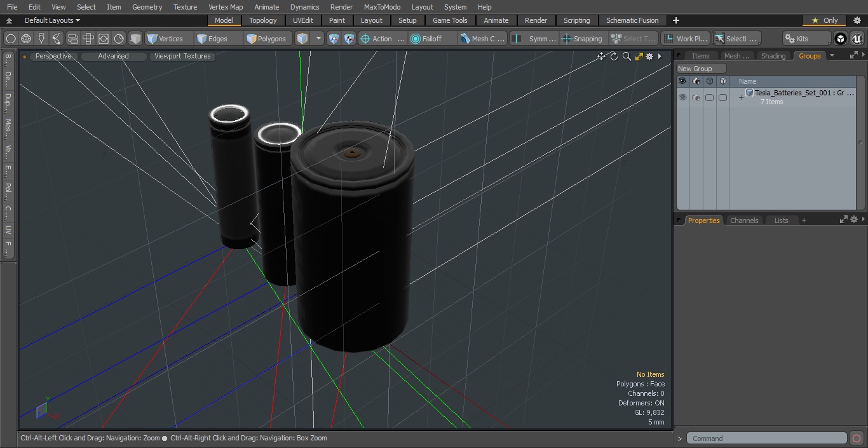868x448 pixels.
Task: Open the Default Layouts dropdown
Action: click(52, 20)
